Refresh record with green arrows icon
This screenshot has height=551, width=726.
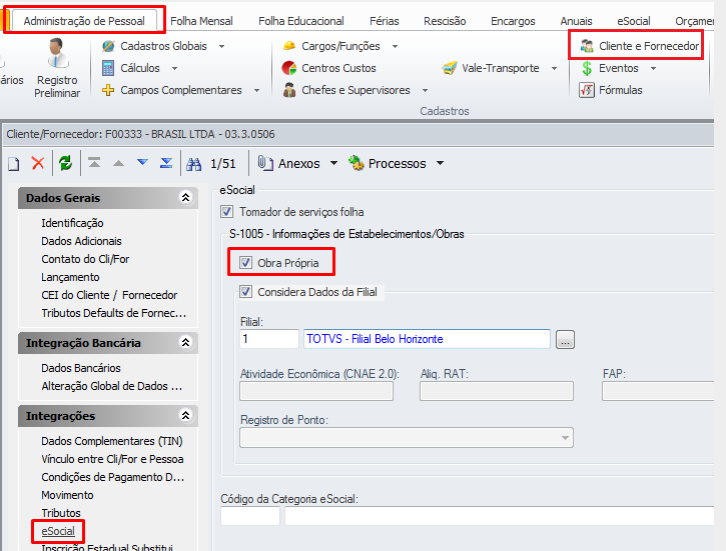click(x=65, y=163)
